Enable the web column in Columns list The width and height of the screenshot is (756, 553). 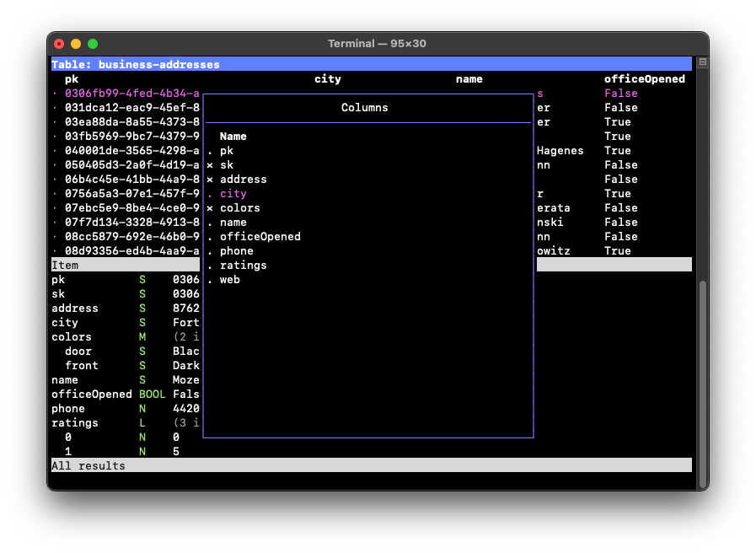[229, 280]
